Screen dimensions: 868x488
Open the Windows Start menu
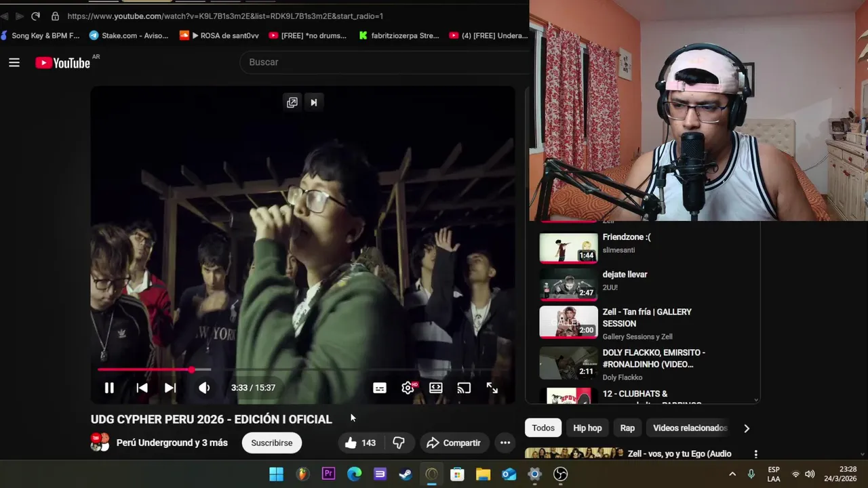tap(277, 474)
